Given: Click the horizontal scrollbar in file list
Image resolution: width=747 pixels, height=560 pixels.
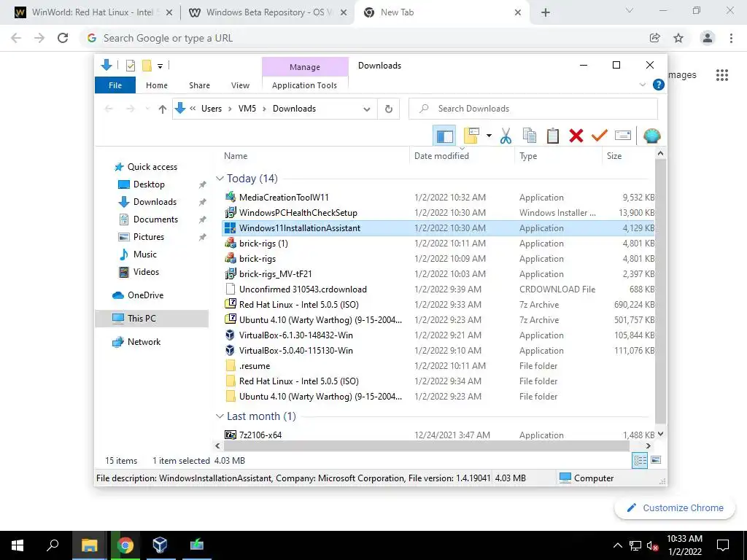Looking at the screenshot, I should pos(426,446).
